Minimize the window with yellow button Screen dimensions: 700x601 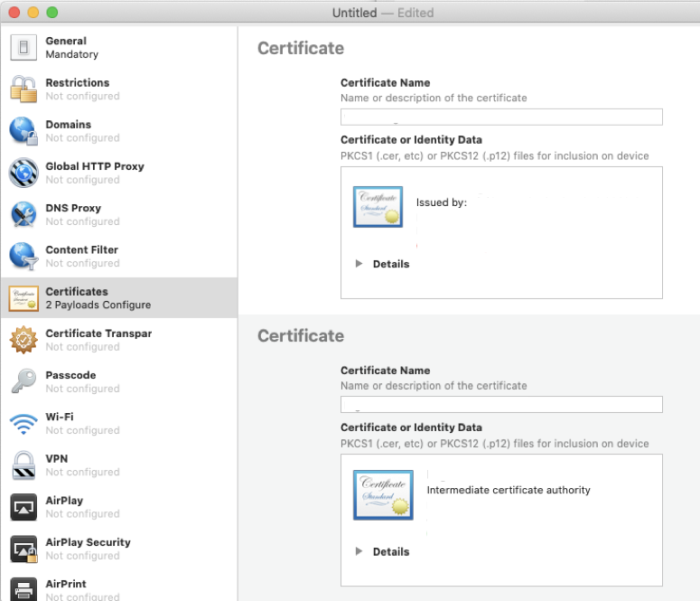pos(33,13)
